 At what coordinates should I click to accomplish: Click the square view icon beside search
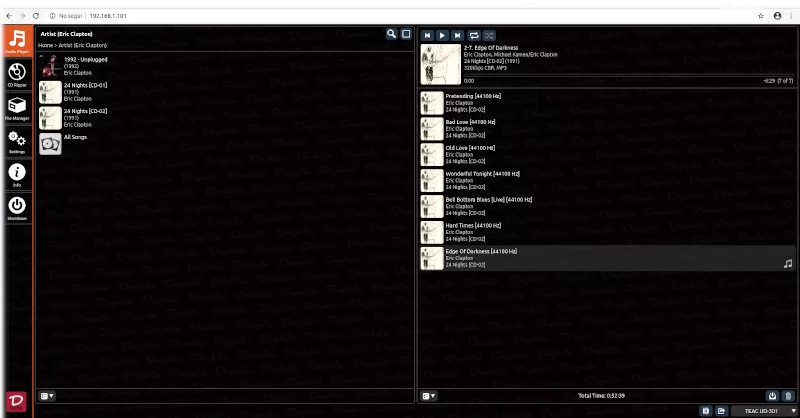[406, 34]
